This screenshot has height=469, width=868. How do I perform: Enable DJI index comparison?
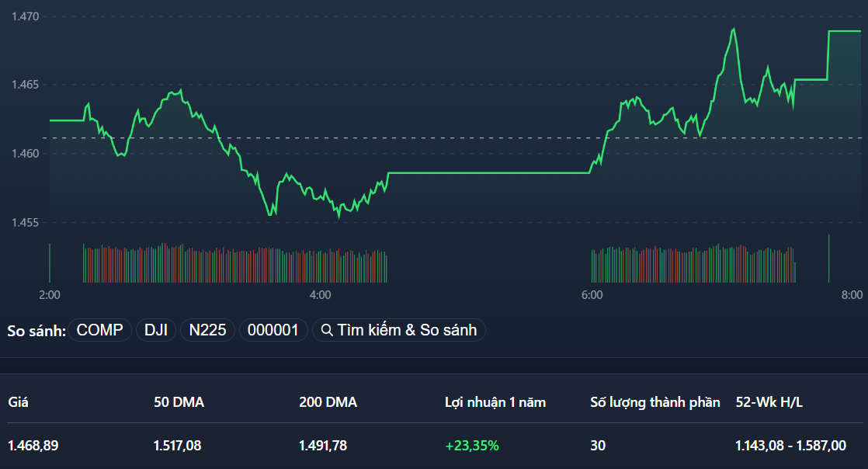155,329
